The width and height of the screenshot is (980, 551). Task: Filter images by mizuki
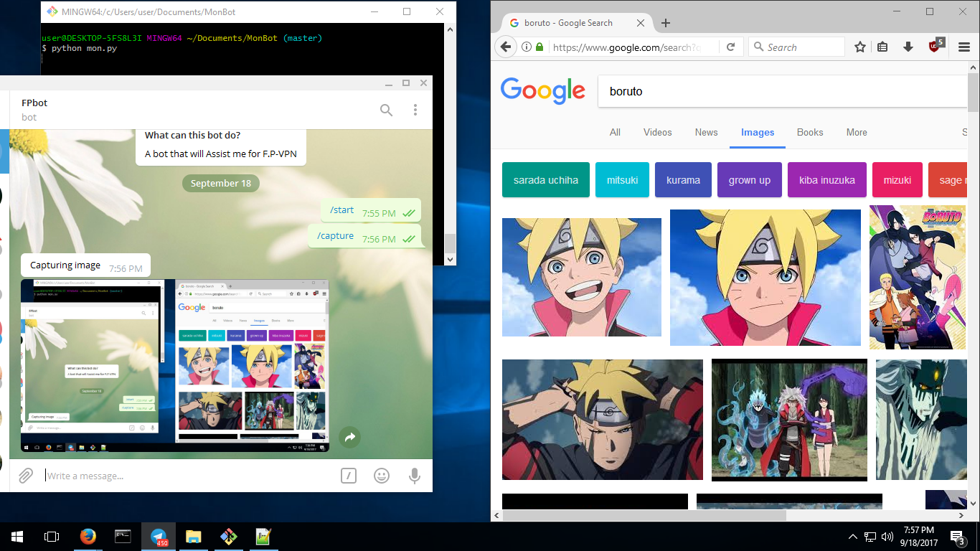[897, 180]
